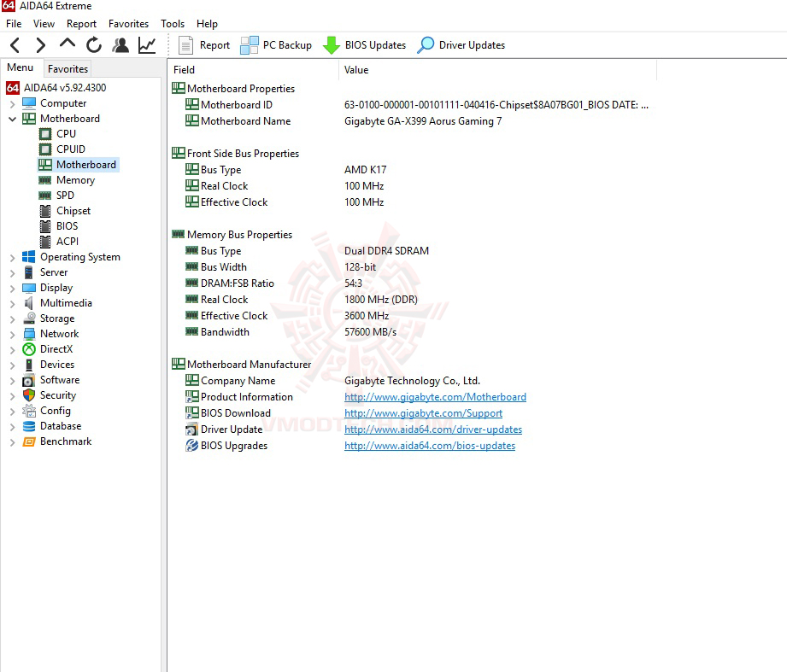Select the BIOS chip icon
The image size is (787, 672).
pos(45,226)
